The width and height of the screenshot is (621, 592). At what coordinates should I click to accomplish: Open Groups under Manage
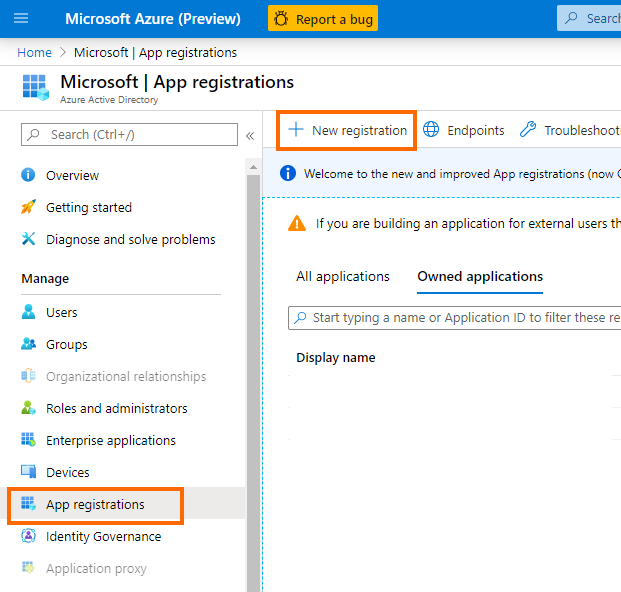67,345
